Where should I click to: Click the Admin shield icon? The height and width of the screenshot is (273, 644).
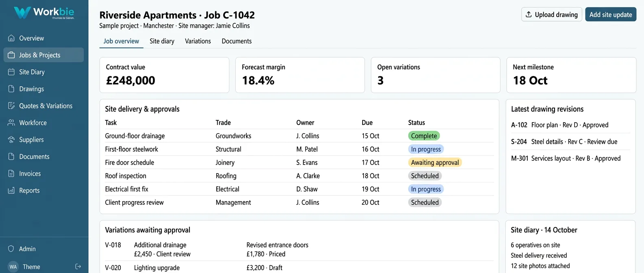pyautogui.click(x=11, y=249)
